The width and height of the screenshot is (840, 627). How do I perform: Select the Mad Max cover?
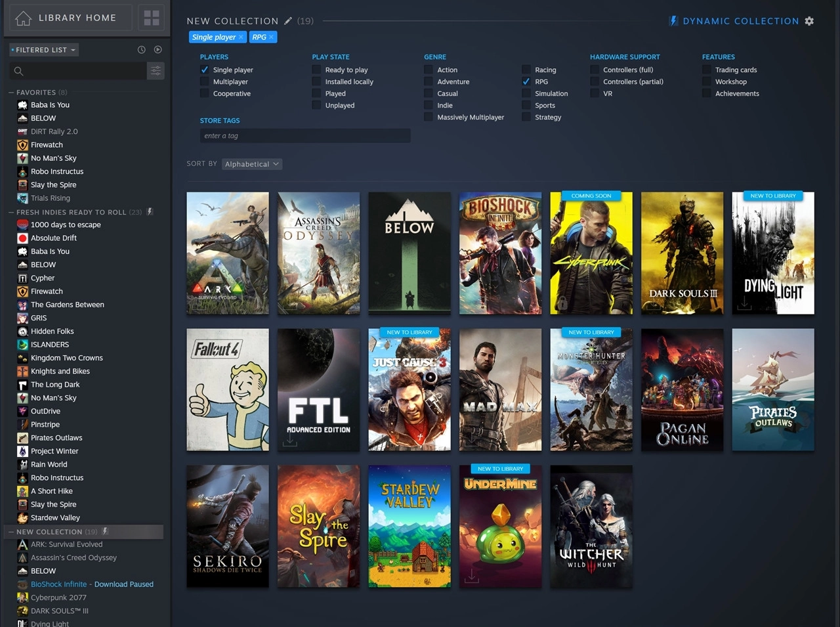pos(501,390)
